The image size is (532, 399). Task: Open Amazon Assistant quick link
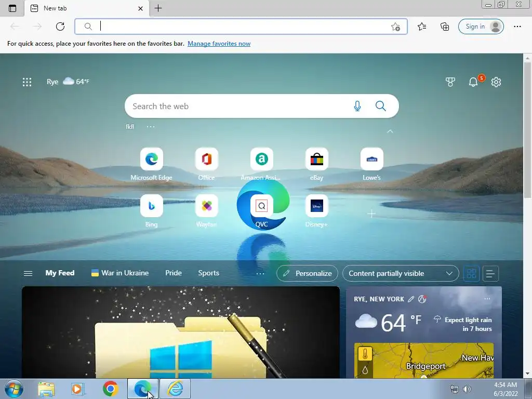[261, 164]
